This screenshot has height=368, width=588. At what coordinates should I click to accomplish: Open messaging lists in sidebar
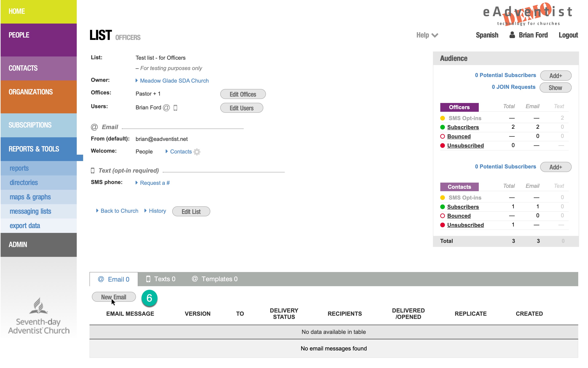30,211
